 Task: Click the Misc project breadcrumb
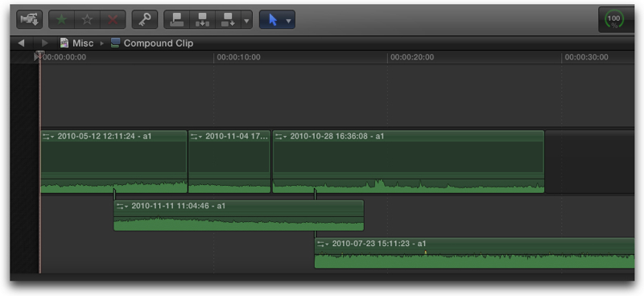(83, 43)
